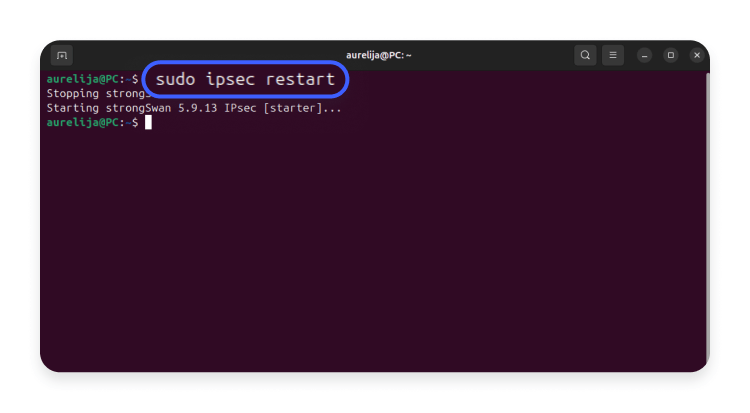Screen dimensions: 750x413
Task: Minimize the terminal window
Action: 644,56
